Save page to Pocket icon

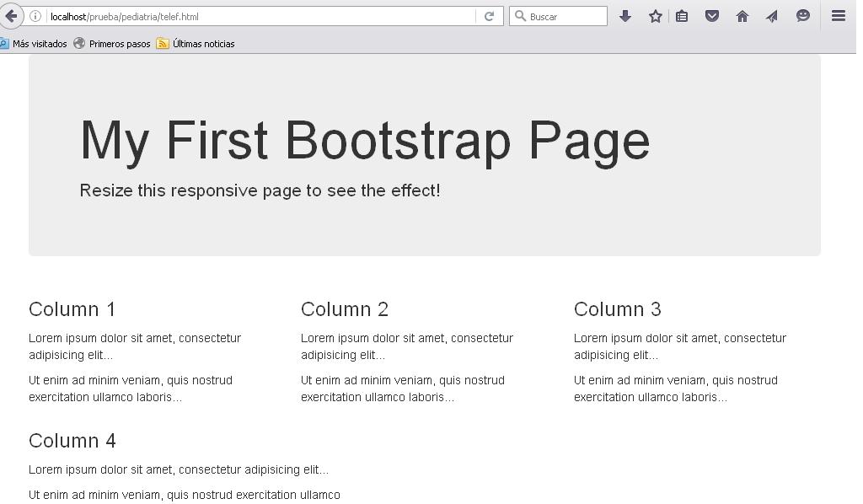coord(711,17)
